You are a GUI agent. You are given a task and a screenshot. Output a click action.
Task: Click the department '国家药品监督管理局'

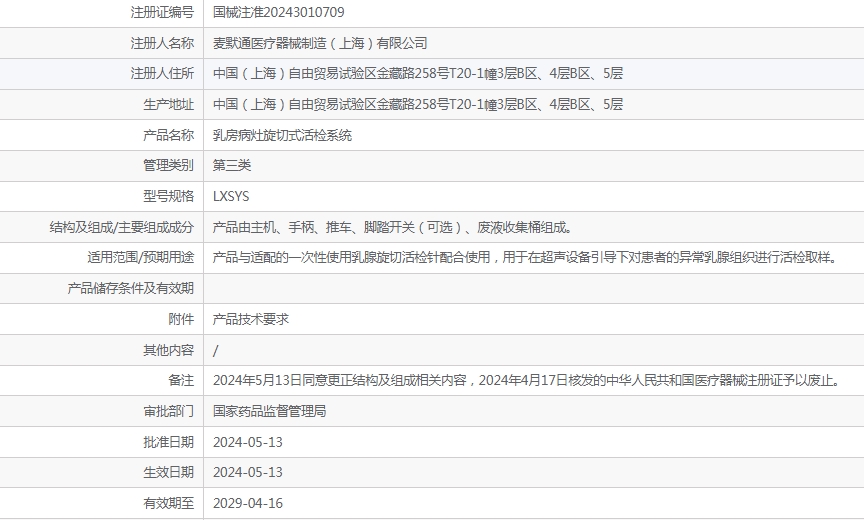[x=269, y=411]
